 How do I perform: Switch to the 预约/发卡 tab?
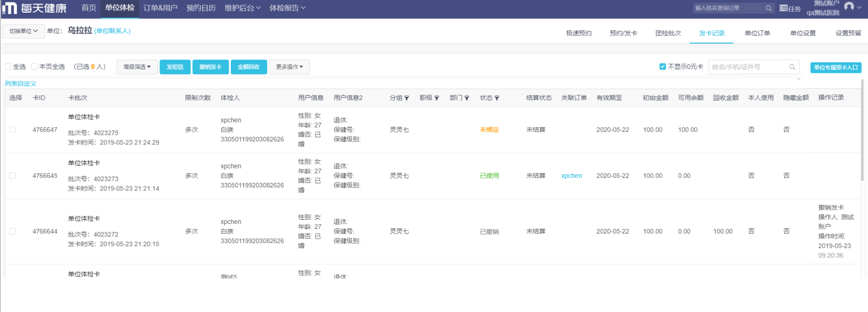(624, 33)
